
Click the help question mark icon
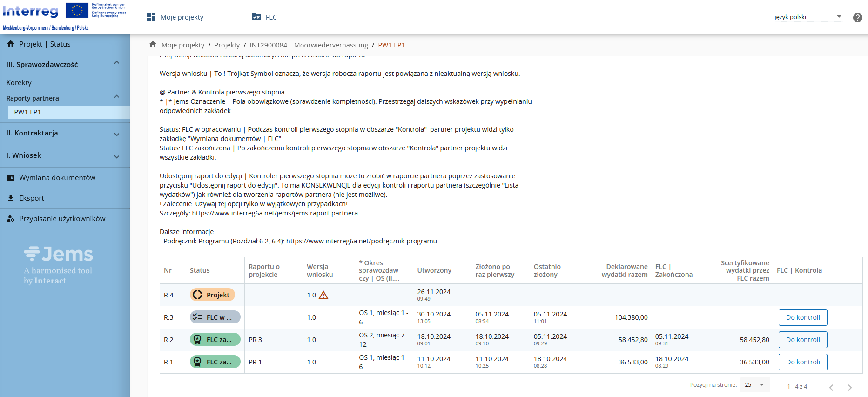[857, 18]
